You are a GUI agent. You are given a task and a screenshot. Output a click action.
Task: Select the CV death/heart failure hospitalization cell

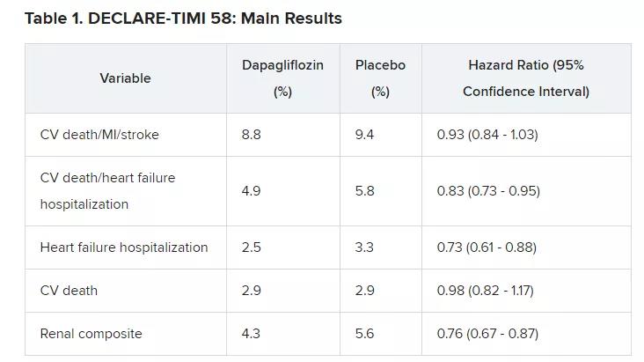tap(107, 191)
